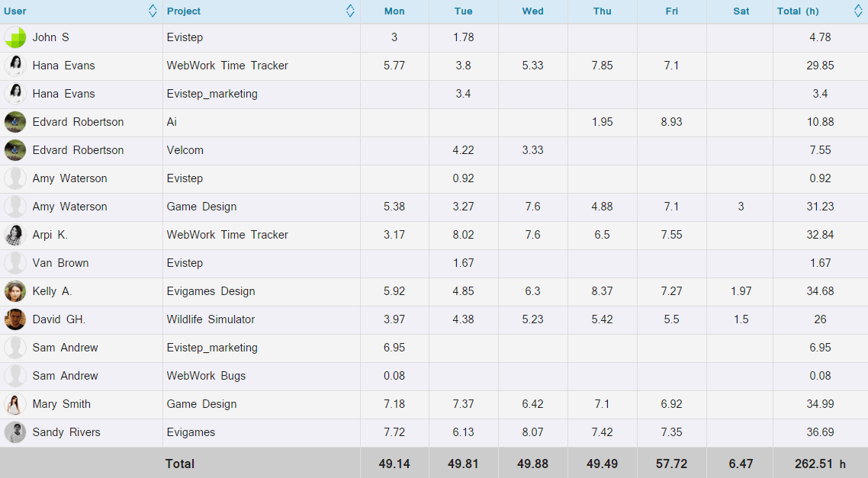This screenshot has height=478, width=868.
Task: Click Sandy Rivers's avatar icon
Action: [14, 432]
